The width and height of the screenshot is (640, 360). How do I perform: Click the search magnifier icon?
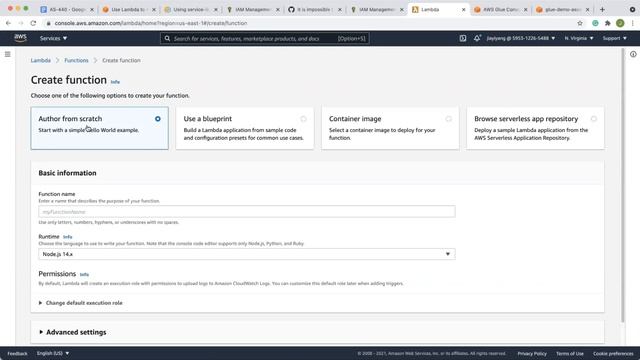tap(167, 38)
